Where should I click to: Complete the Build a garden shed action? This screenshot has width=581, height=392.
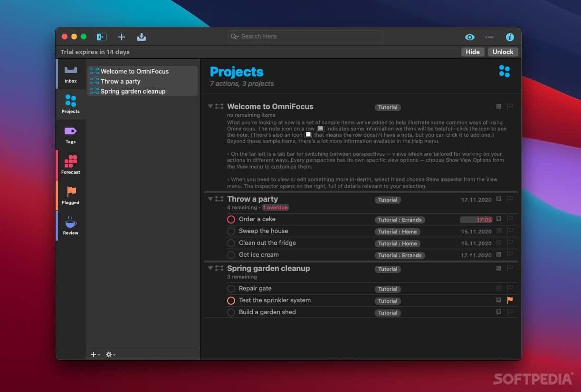231,312
